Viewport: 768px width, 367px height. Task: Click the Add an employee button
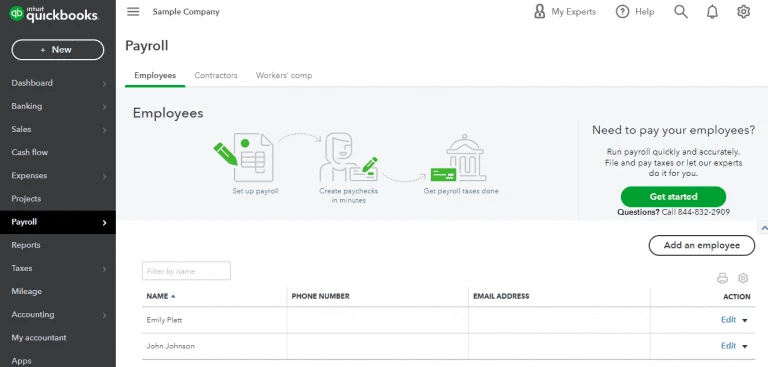[702, 245]
